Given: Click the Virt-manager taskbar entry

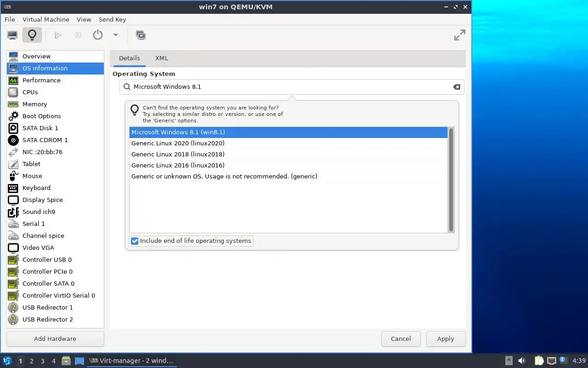Looking at the screenshot, I should (131, 361).
